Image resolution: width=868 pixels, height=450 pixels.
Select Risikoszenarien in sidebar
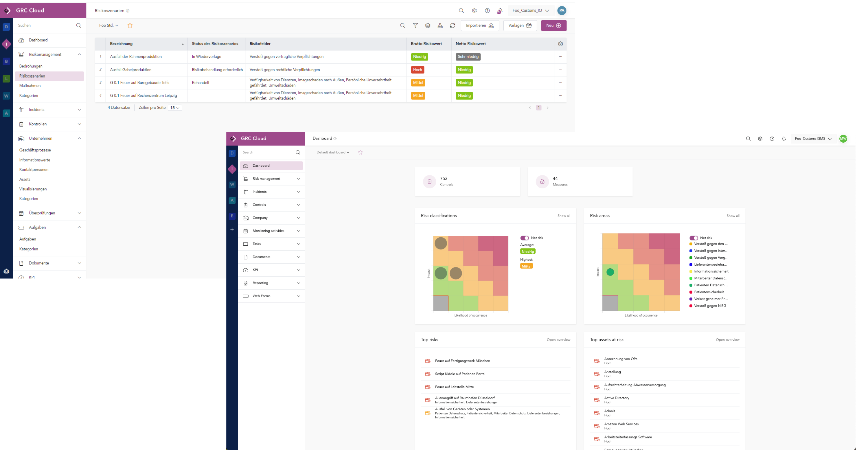click(49, 76)
